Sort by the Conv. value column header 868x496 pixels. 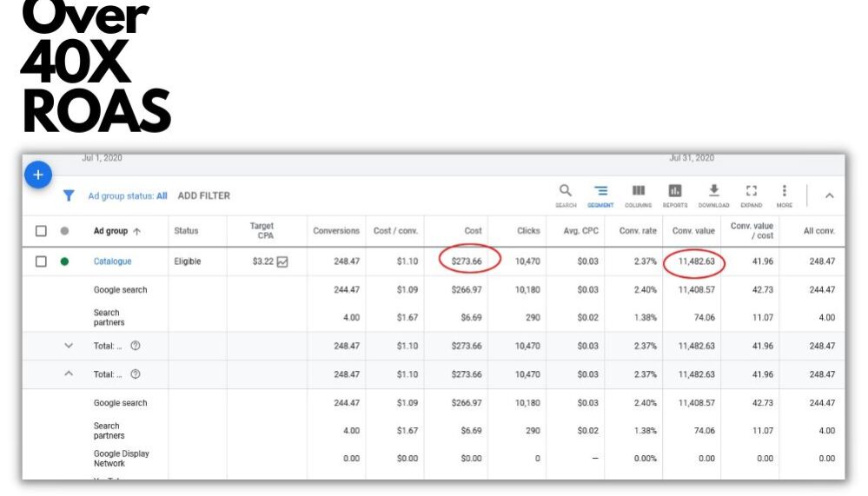click(x=692, y=231)
